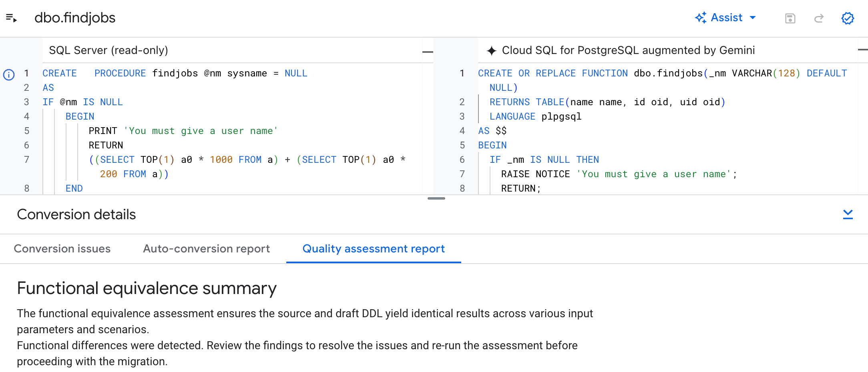Select the Quality assessment report tab
Image resolution: width=868 pixels, height=372 pixels.
[x=374, y=249]
